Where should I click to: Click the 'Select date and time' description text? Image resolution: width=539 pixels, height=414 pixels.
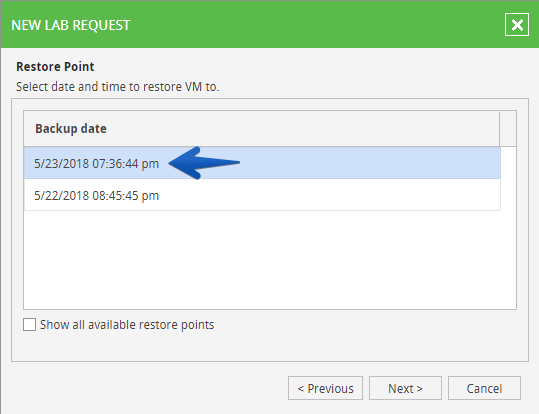pos(118,87)
